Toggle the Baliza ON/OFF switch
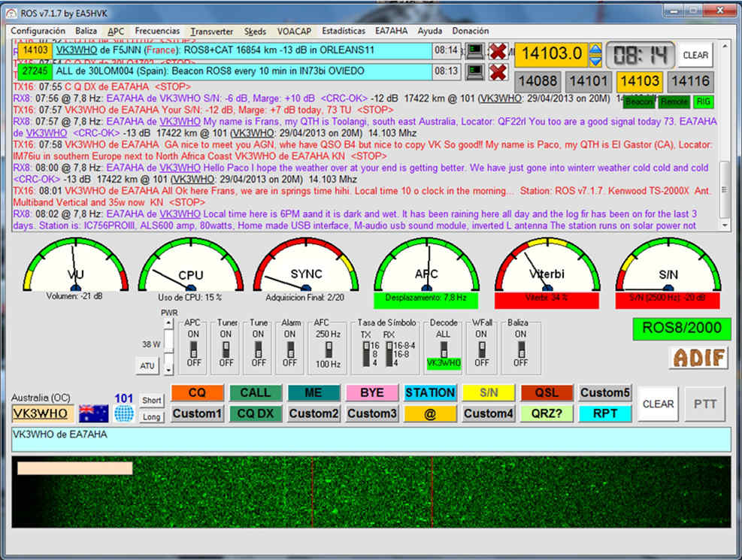 point(520,350)
